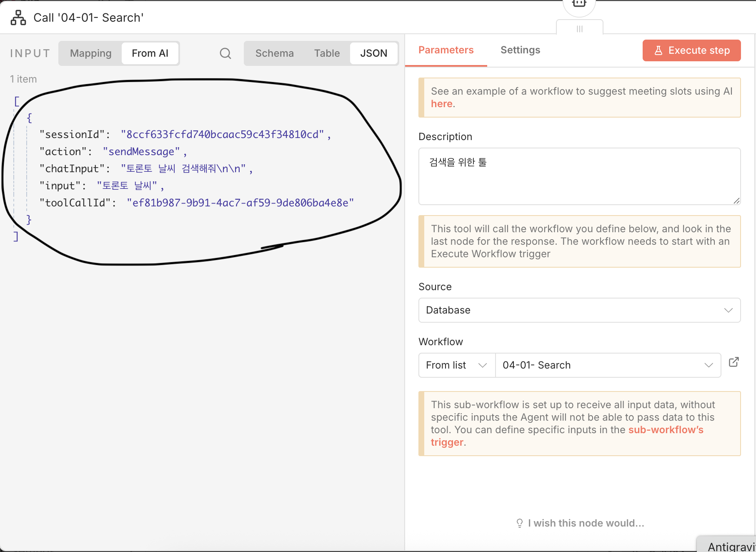Viewport: 756px width, 552px height.
Task: Switch input view to Schema
Action: [274, 53]
